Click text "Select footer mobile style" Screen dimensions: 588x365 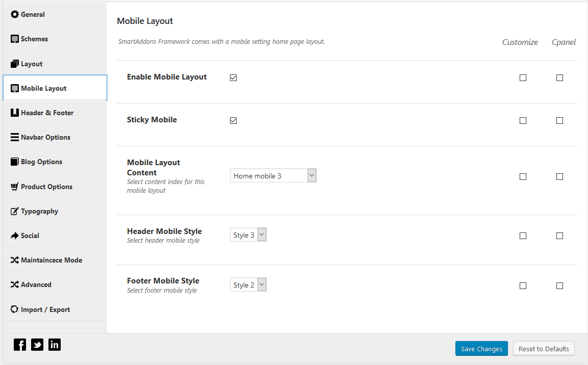(x=162, y=291)
